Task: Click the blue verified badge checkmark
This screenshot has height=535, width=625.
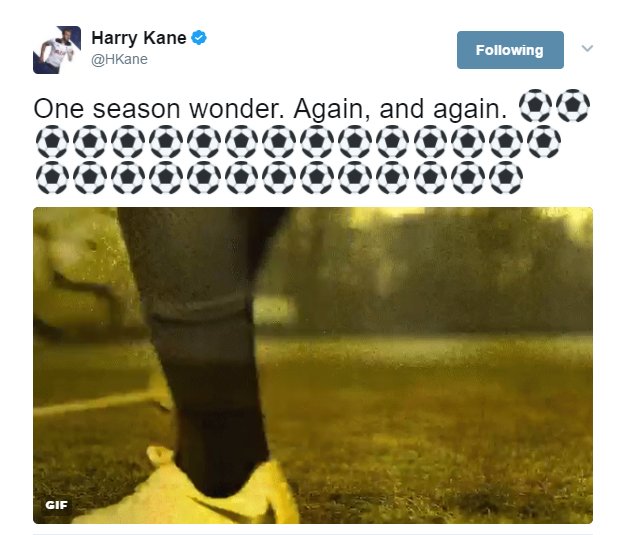Action: click(199, 38)
